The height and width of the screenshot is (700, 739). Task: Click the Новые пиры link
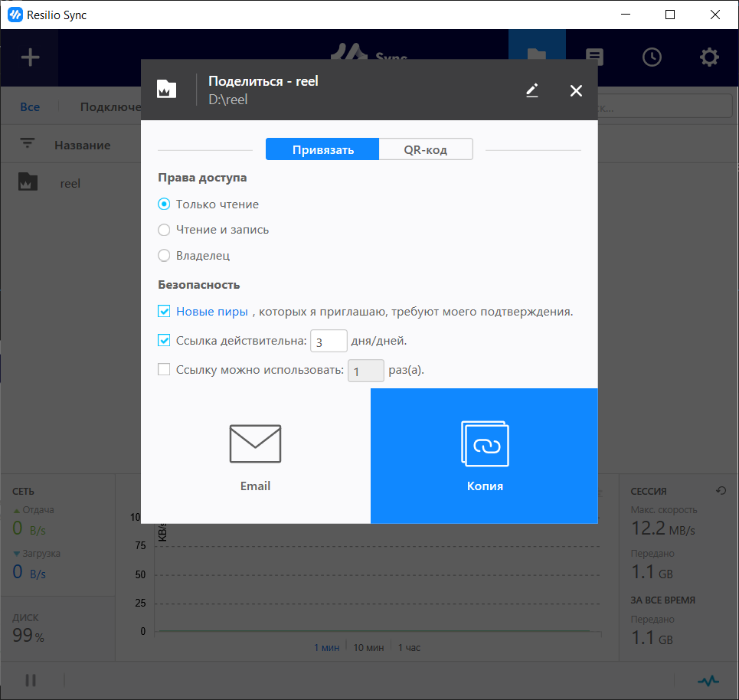coord(212,312)
